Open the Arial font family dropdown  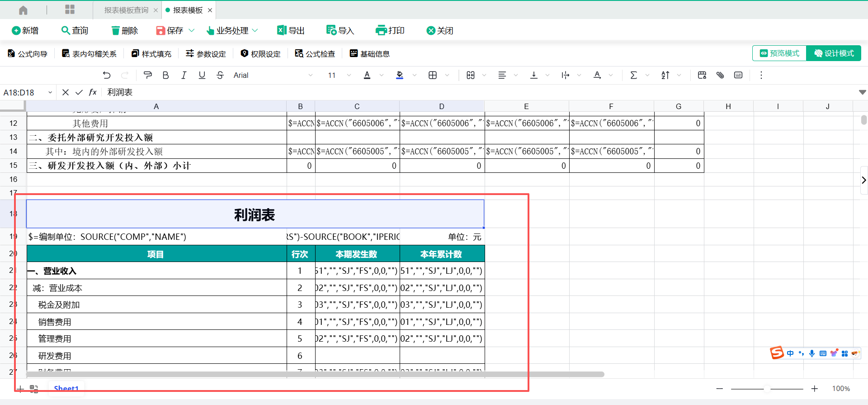pos(273,75)
